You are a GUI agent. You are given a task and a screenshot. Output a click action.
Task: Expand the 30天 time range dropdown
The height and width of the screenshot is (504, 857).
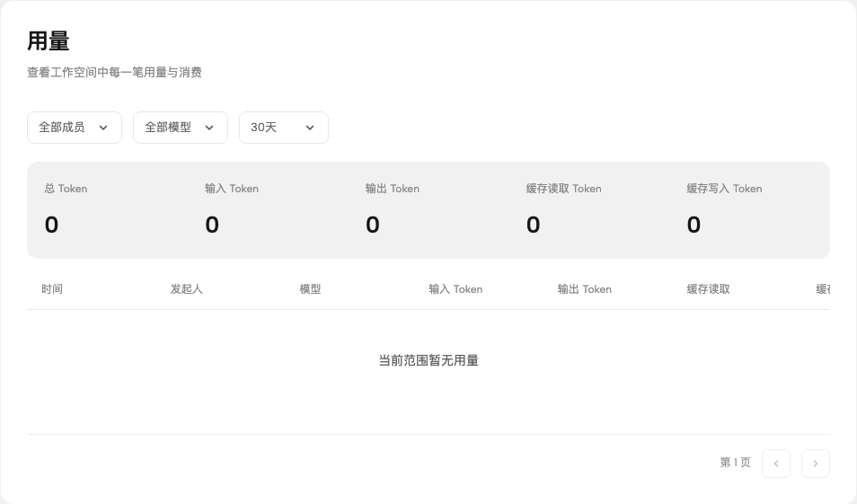[x=284, y=128]
